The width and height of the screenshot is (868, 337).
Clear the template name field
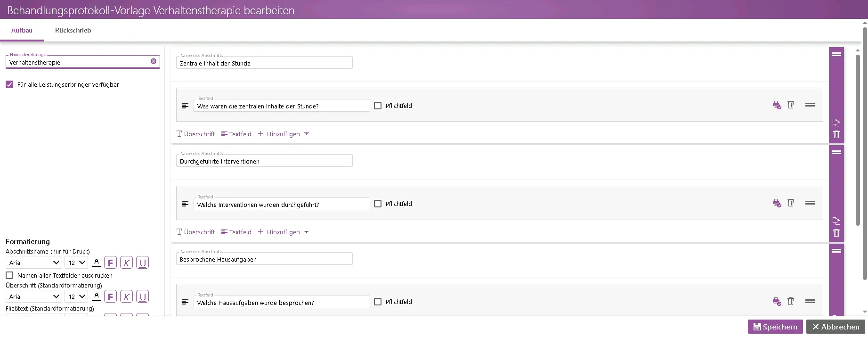coord(154,61)
